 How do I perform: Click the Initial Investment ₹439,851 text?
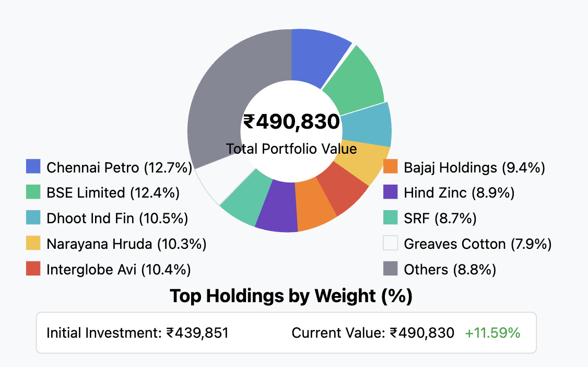coord(137,333)
